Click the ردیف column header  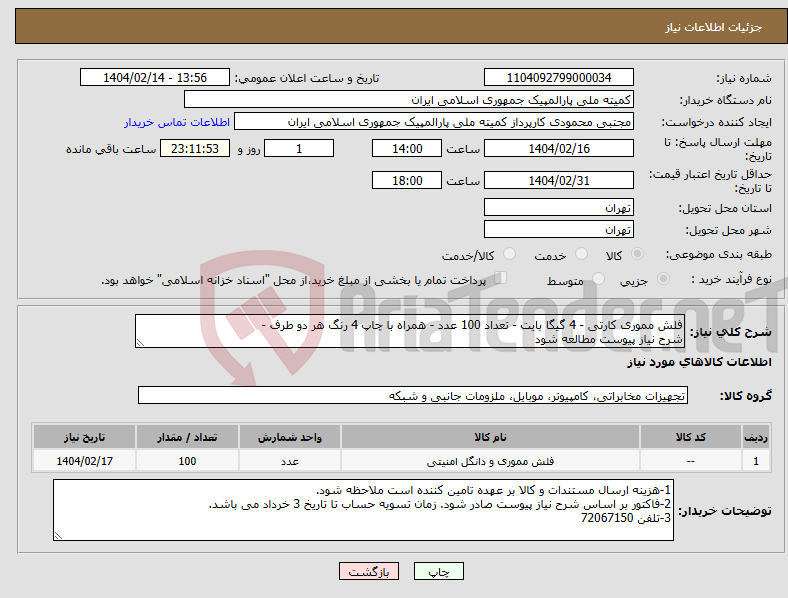756,437
